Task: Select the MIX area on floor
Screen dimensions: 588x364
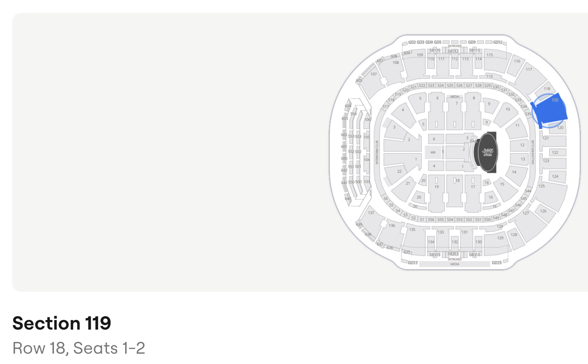Action: (x=433, y=152)
